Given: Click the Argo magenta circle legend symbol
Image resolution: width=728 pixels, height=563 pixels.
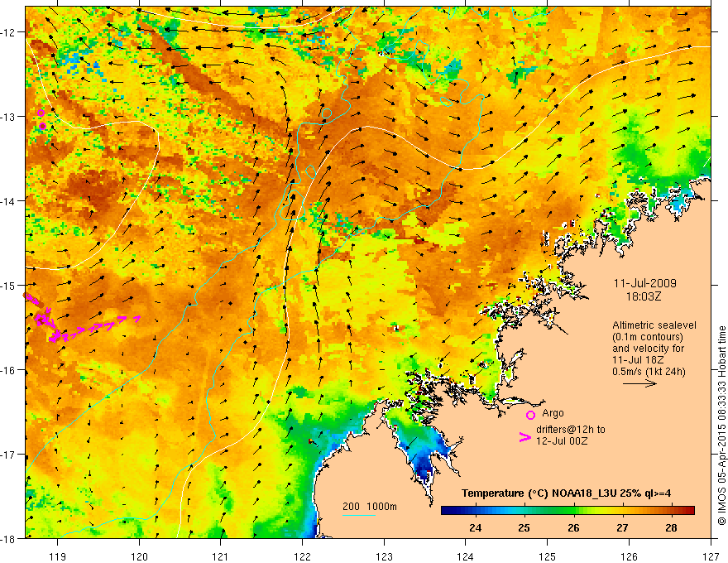Looking at the screenshot, I should 530,415.
